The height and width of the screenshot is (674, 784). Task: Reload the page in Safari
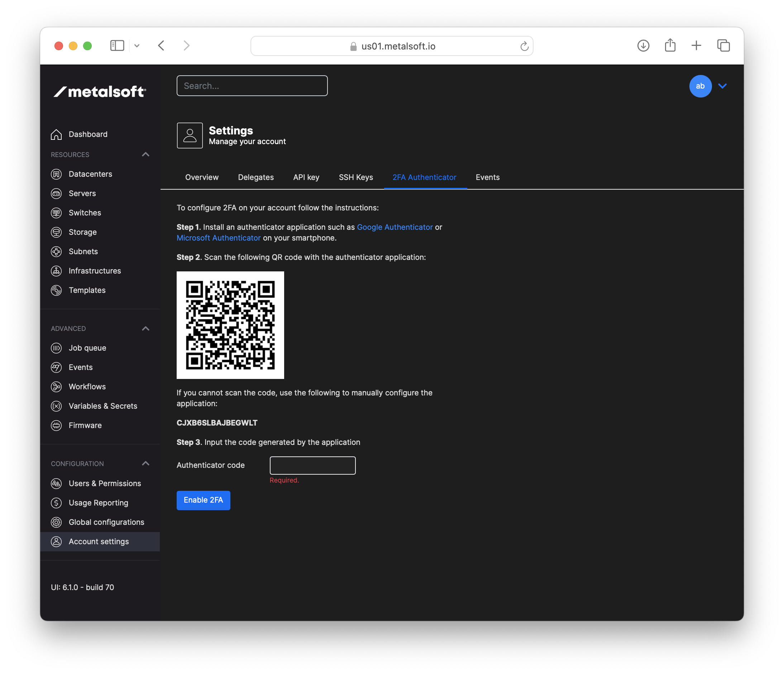[x=524, y=46]
